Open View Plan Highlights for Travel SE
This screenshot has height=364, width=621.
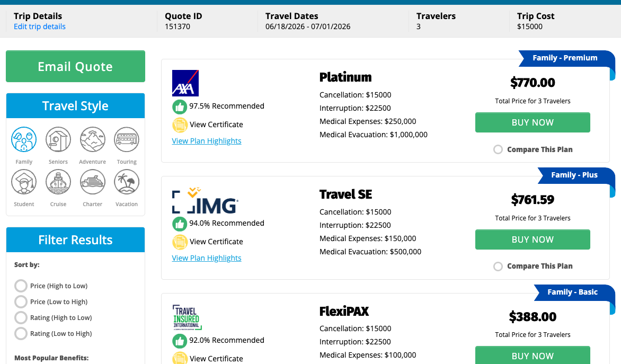[x=207, y=258]
